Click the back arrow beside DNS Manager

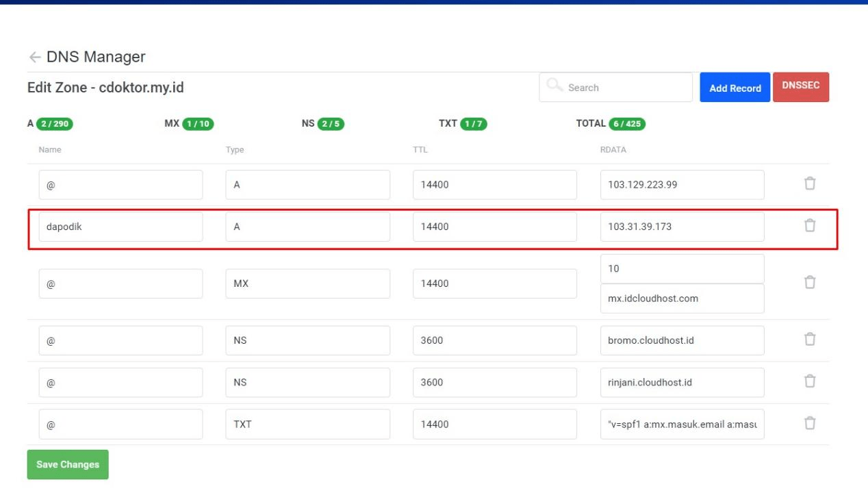[x=34, y=58]
